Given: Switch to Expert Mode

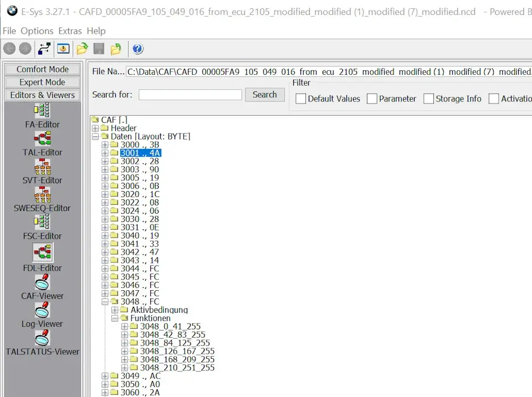Looking at the screenshot, I should point(43,82).
